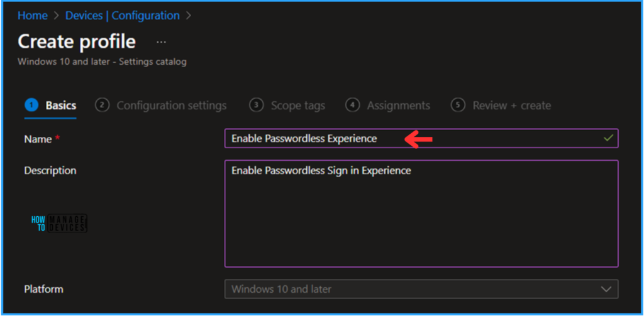Screen dimensions: 644x316
Task: Click the Description text area
Action: (421, 214)
